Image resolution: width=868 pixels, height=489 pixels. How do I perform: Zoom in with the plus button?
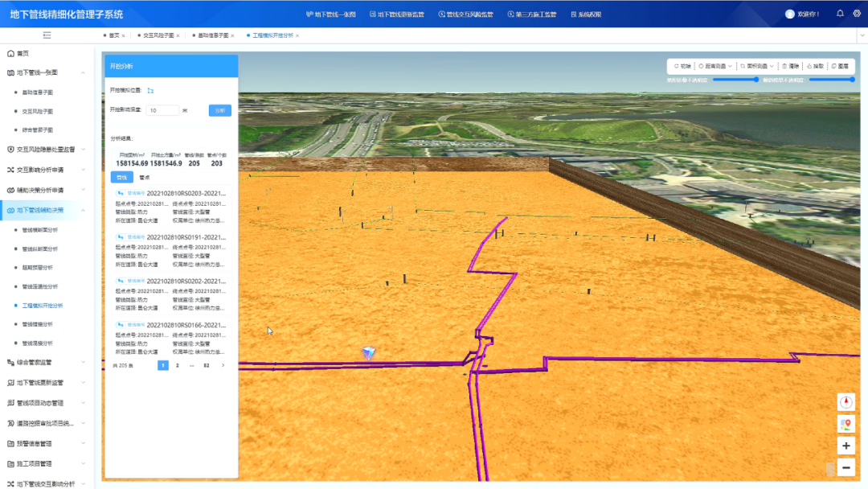tap(845, 446)
